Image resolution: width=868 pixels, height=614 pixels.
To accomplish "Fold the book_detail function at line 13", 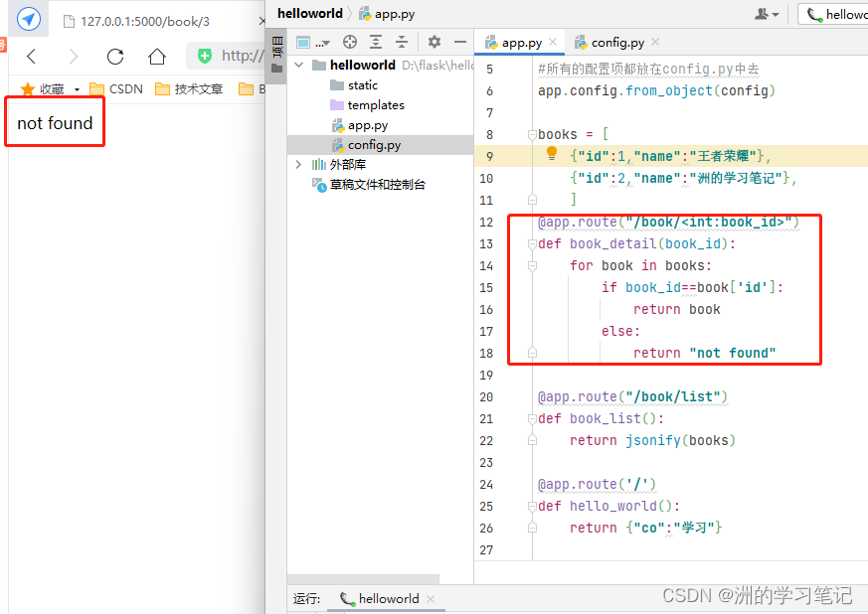I will tap(532, 244).
